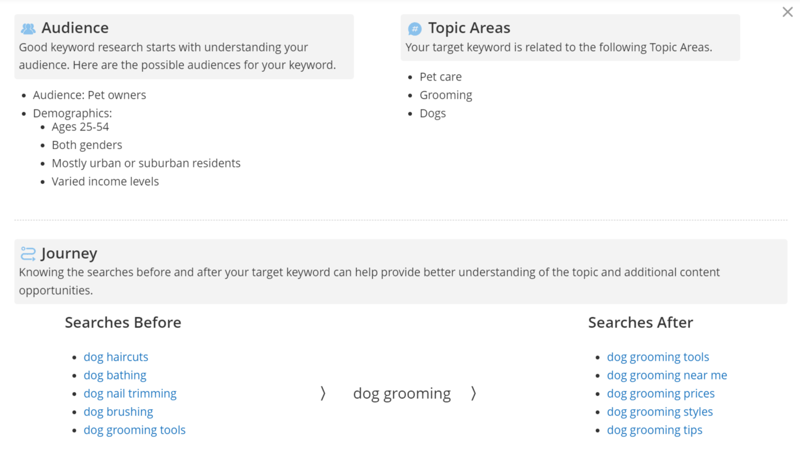Open 'dog grooming tools' under Searches Before
This screenshot has width=800, height=459.
coord(135,430)
